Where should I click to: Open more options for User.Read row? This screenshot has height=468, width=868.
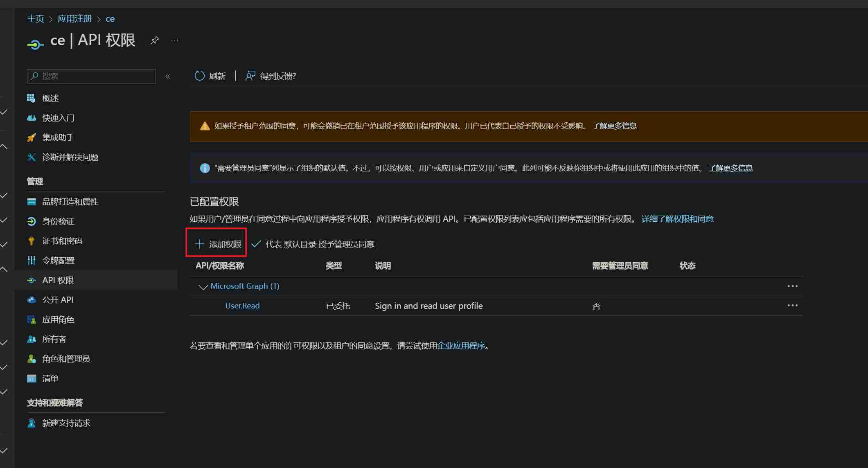coord(792,306)
